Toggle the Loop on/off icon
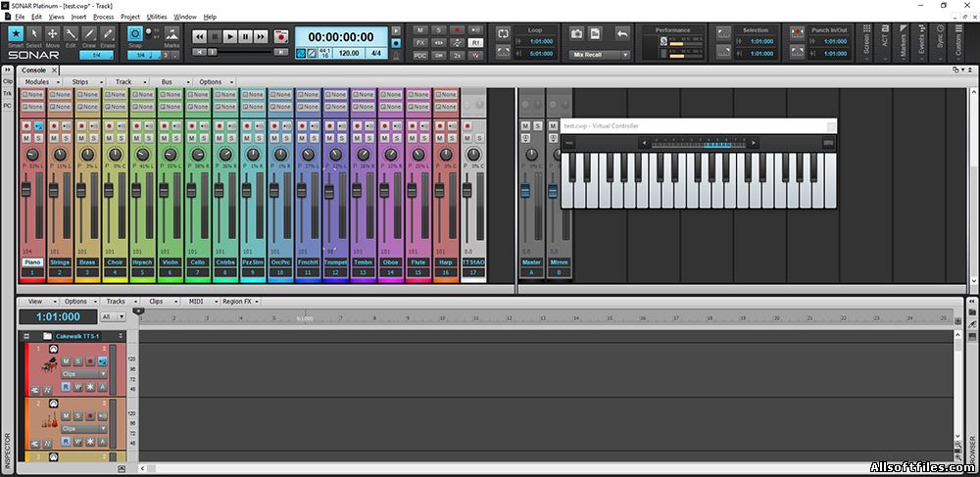980x477 pixels. [503, 32]
